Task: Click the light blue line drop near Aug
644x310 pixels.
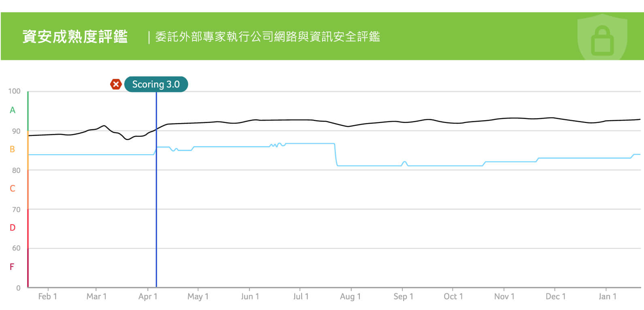Action: tap(336, 155)
